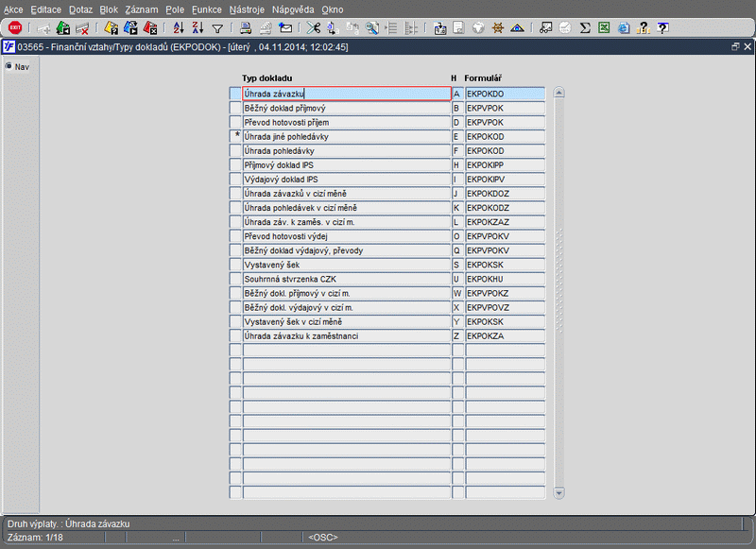Click the blue execute-query icon
This screenshot has width=756, height=549.
click(130, 28)
